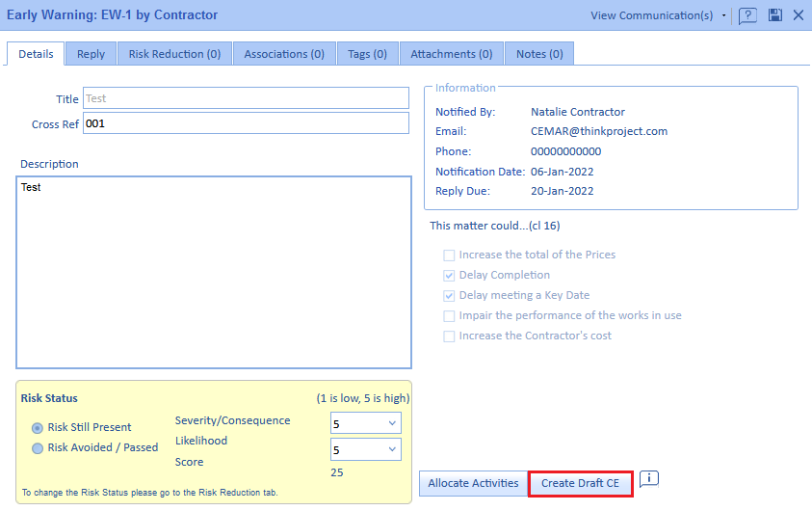Toggle Delay meeting a Key Date checkbox
The height and width of the screenshot is (511, 812).
(x=449, y=296)
